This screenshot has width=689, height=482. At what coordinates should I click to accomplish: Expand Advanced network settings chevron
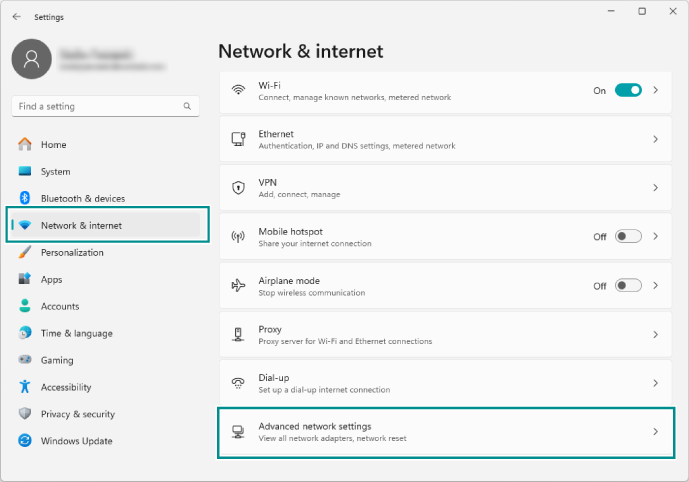(x=656, y=432)
